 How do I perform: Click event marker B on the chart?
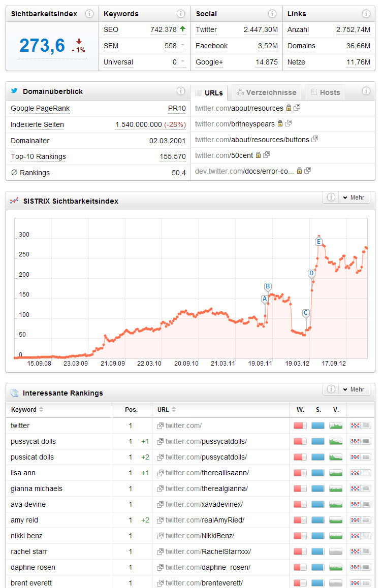pyautogui.click(x=268, y=286)
